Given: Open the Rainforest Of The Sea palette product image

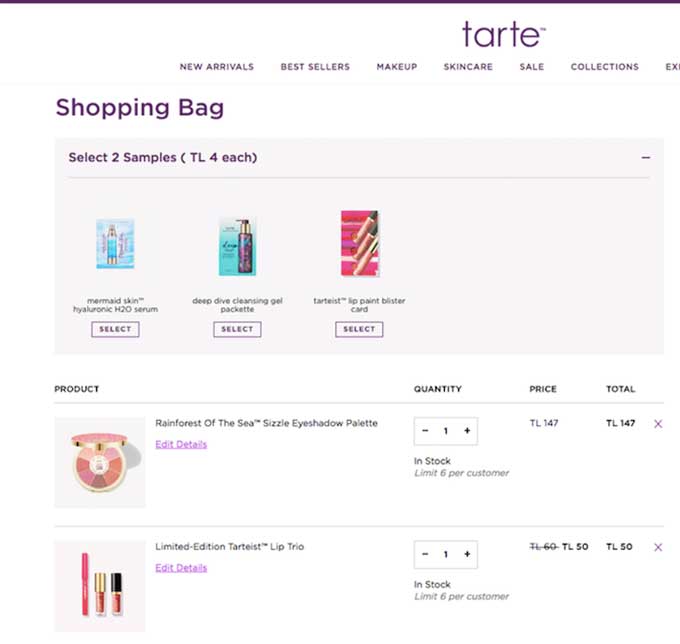Looking at the screenshot, I should coord(100,462).
